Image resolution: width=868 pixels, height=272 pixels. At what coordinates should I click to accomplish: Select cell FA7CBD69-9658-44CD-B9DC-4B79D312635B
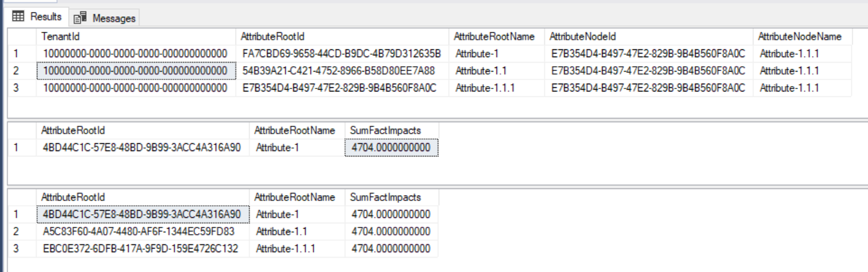[341, 54]
